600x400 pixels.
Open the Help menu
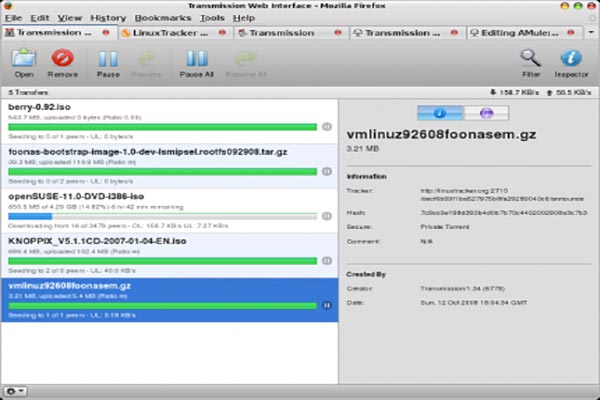pyautogui.click(x=244, y=18)
